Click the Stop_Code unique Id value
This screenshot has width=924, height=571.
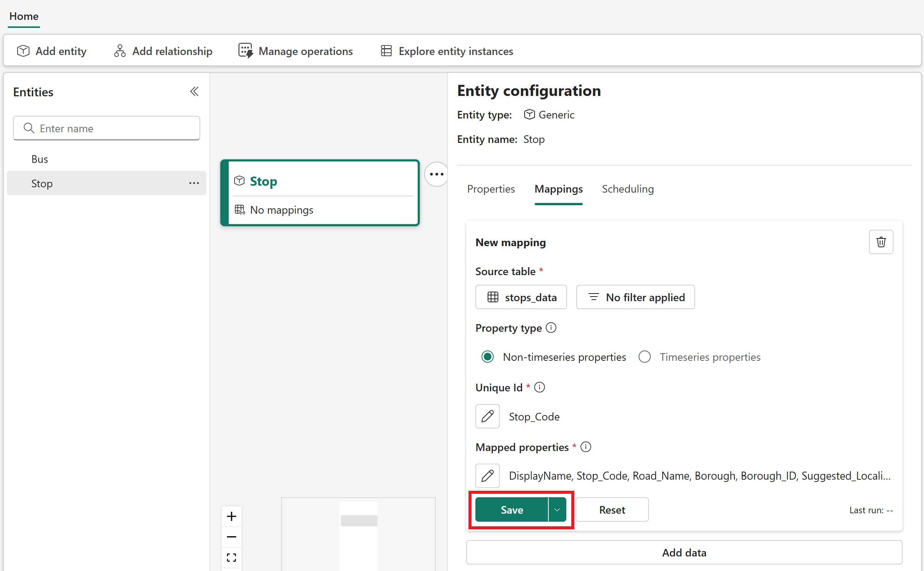[x=534, y=417]
